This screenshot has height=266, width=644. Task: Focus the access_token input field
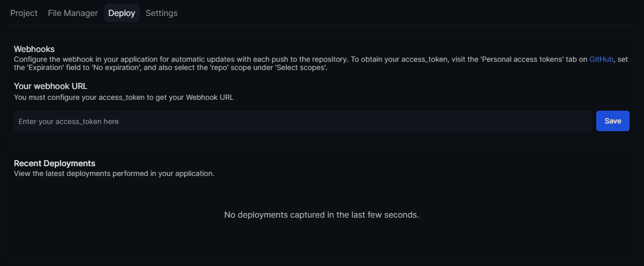(x=303, y=121)
